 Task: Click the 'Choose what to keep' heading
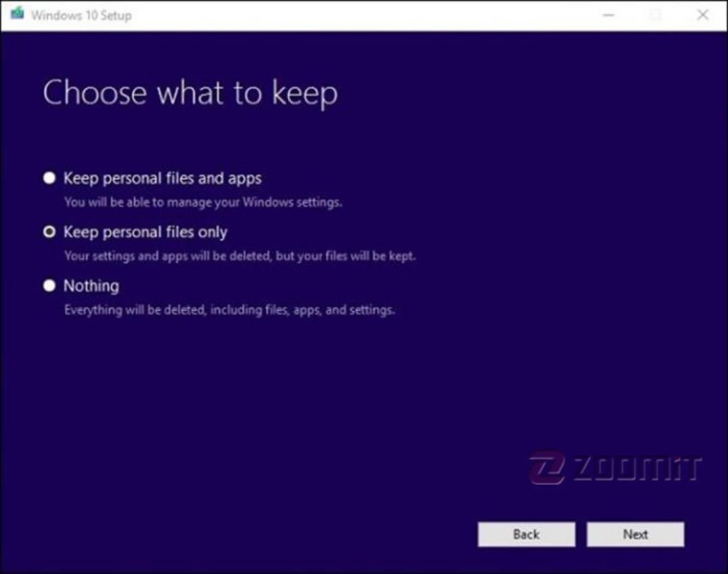[190, 93]
